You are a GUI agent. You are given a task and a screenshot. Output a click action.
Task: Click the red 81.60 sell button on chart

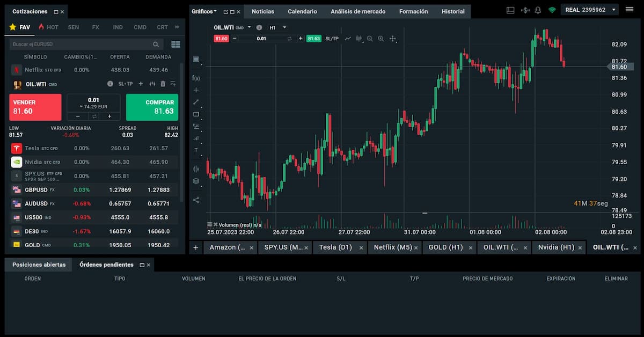pos(221,39)
